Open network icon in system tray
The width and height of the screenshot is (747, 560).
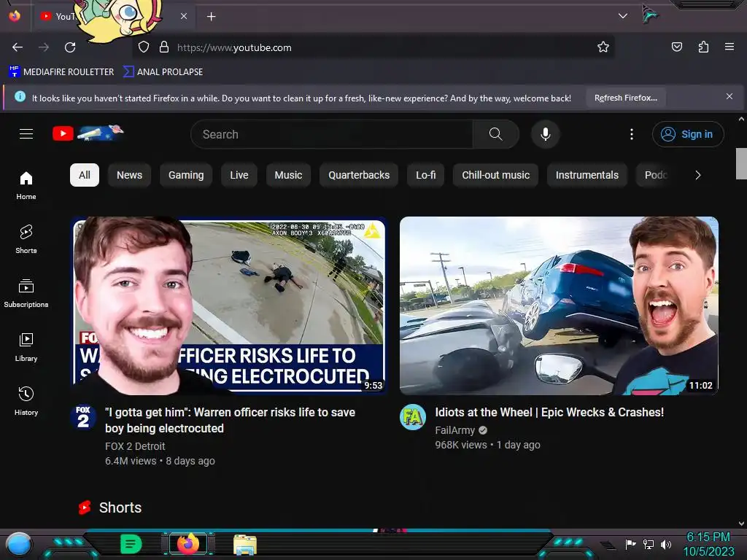coord(648,544)
